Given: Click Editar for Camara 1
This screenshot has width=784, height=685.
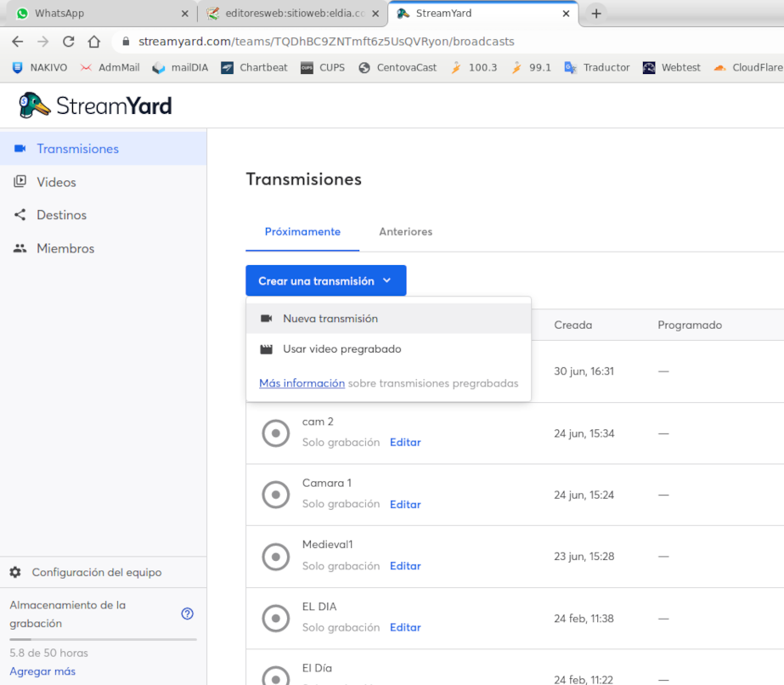Looking at the screenshot, I should [405, 505].
